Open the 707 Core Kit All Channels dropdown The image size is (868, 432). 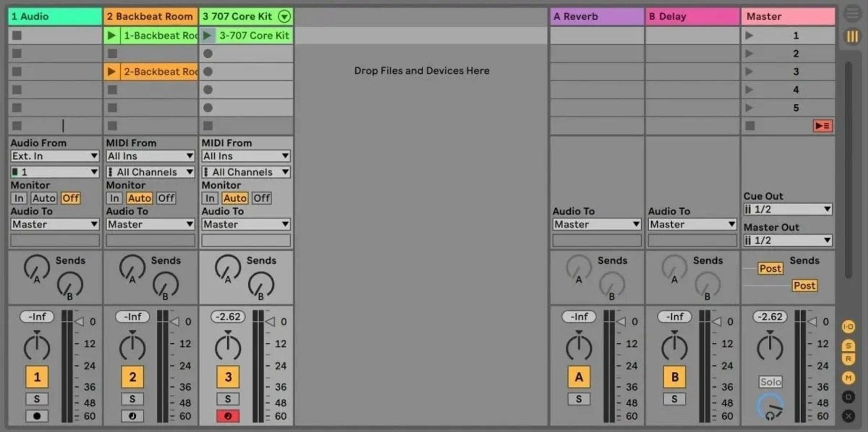click(246, 172)
